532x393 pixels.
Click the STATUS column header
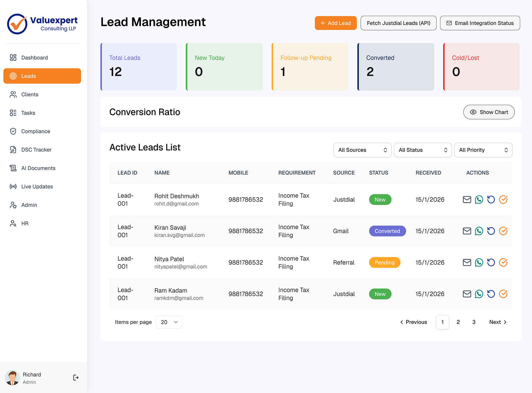[x=378, y=173]
